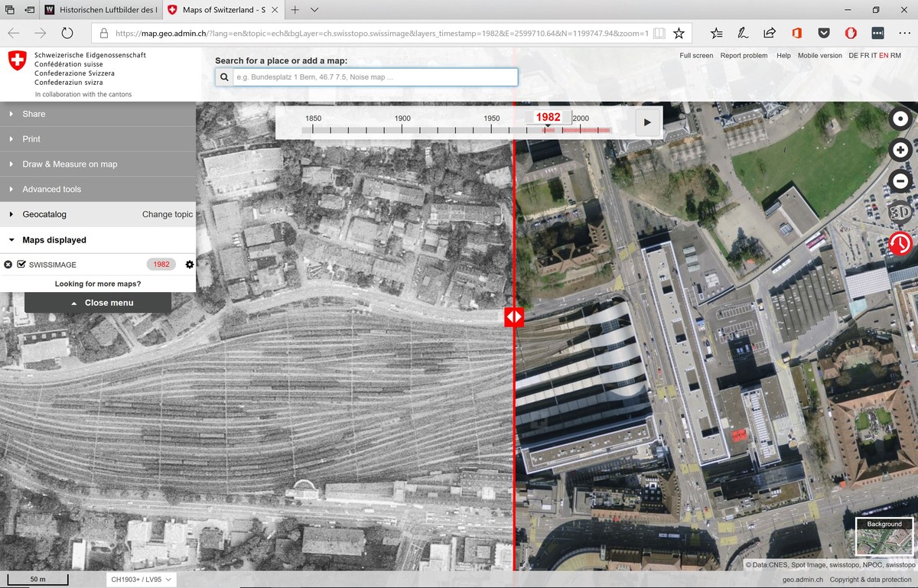Click the geolocation target icon
This screenshot has height=588, width=918.
[900, 119]
